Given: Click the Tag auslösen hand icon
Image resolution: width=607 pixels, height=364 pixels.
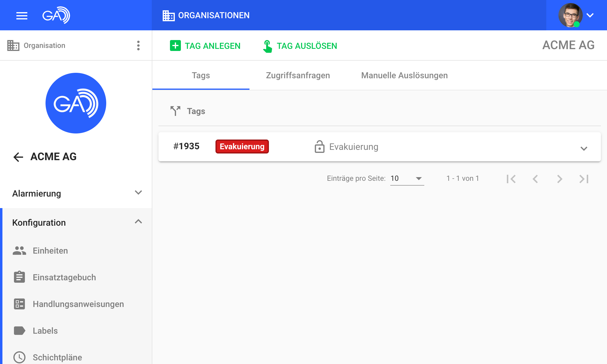Looking at the screenshot, I should point(267,46).
